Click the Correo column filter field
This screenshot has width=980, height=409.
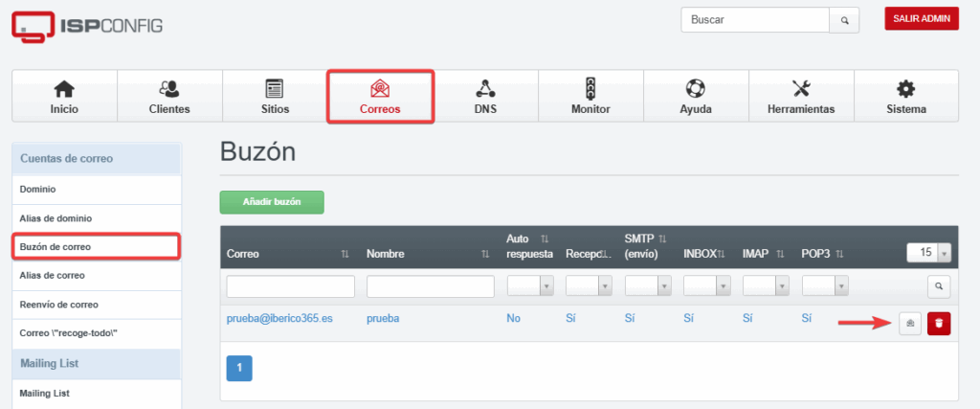pos(291,286)
